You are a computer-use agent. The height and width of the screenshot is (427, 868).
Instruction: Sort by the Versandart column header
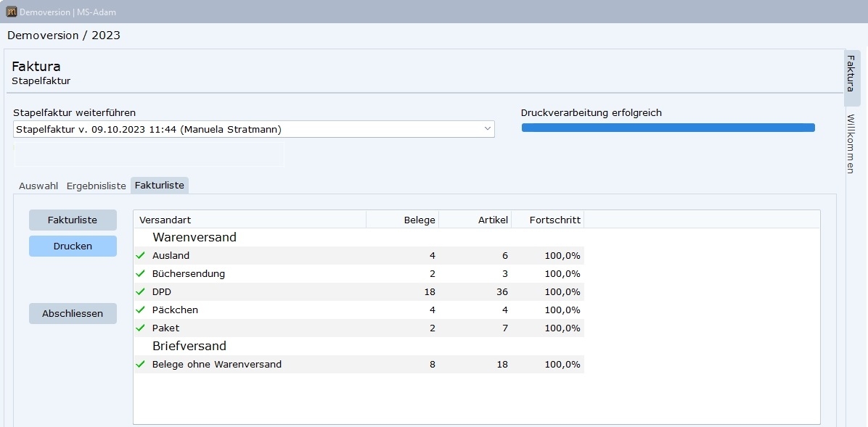(250, 220)
